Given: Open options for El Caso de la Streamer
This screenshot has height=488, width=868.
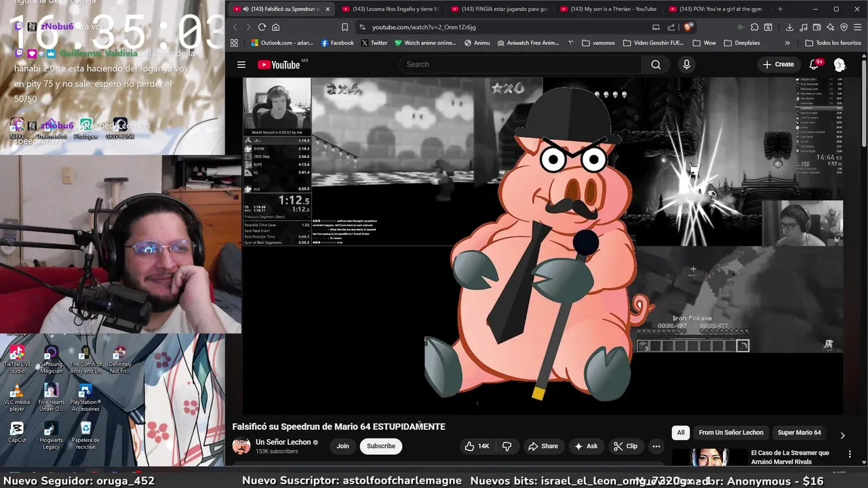Looking at the screenshot, I should coord(850,454).
